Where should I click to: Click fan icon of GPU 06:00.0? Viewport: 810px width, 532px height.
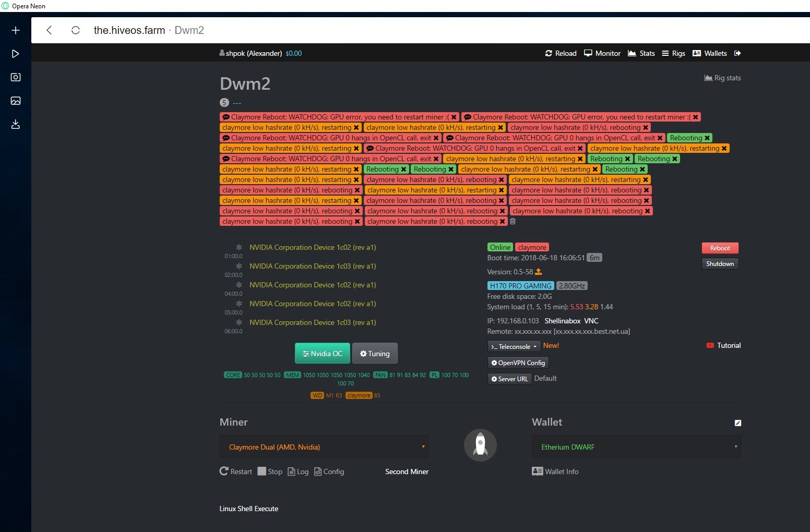click(x=239, y=322)
